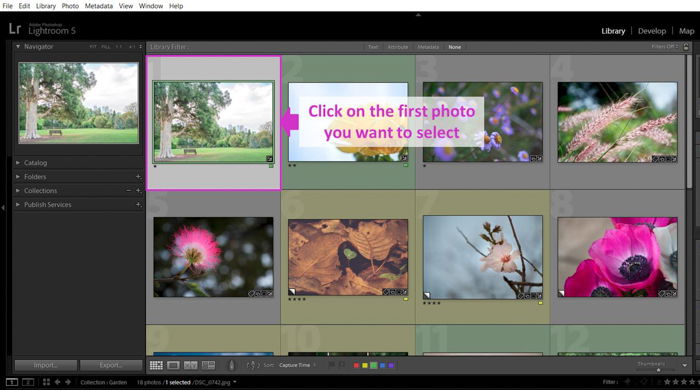Switch to the Develop module
The height and width of the screenshot is (390, 700).
[652, 31]
